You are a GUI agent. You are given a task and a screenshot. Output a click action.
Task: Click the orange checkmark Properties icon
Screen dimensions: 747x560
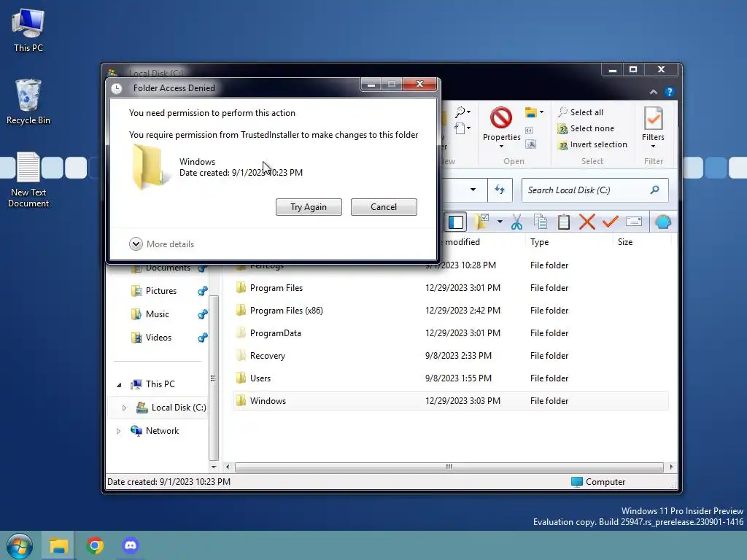coord(611,222)
